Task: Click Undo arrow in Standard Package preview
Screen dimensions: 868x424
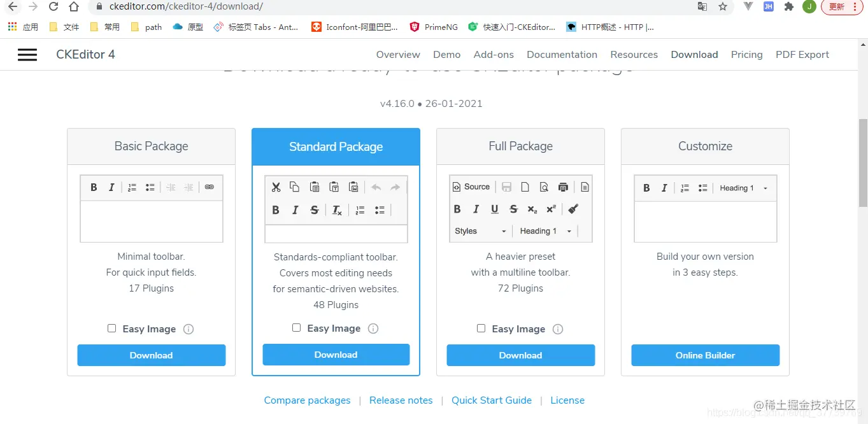Action: click(x=376, y=187)
